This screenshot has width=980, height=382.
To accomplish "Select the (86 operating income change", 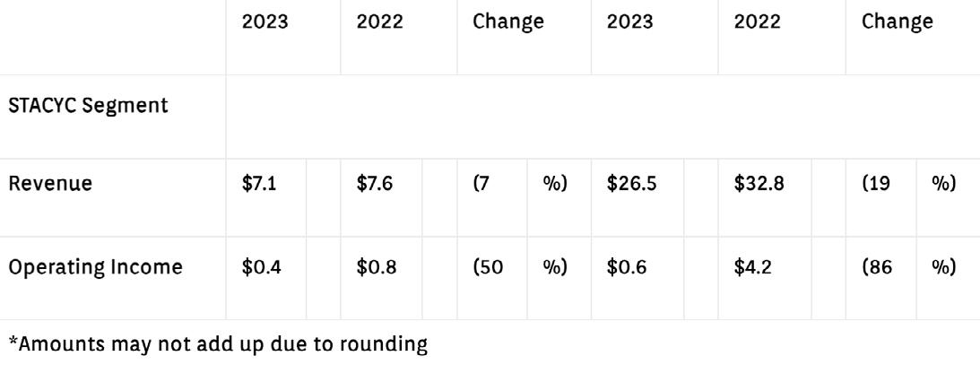I will coord(878,267).
